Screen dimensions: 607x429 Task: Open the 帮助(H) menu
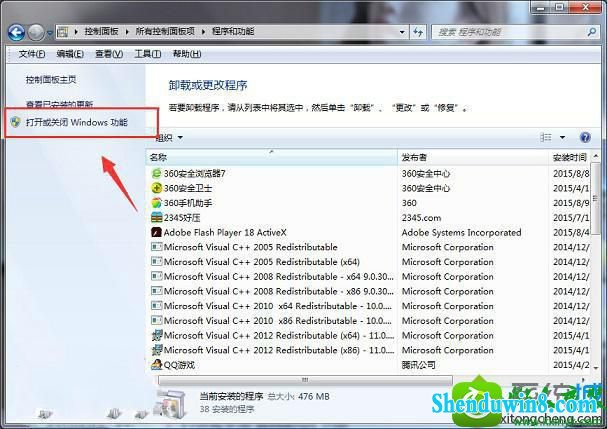[x=187, y=54]
